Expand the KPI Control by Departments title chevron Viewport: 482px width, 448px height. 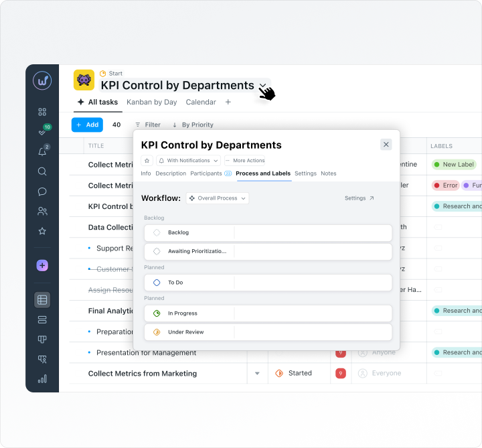[x=263, y=86]
